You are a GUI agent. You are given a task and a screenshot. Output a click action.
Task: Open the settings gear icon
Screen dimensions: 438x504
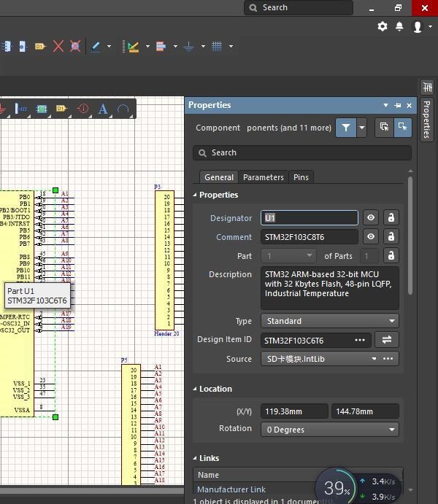383,26
